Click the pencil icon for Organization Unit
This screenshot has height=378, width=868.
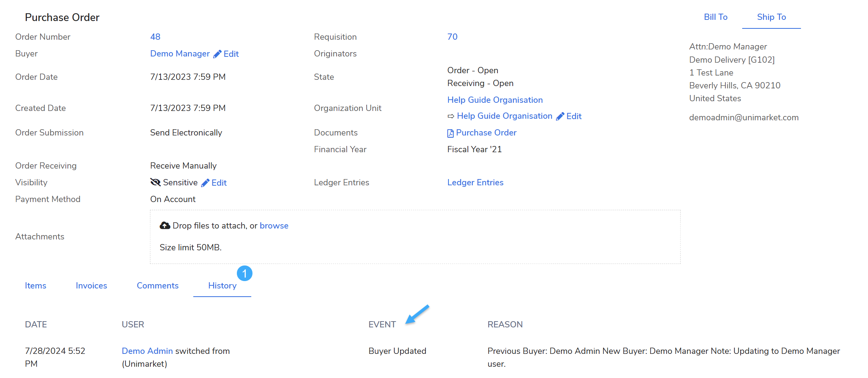(560, 116)
